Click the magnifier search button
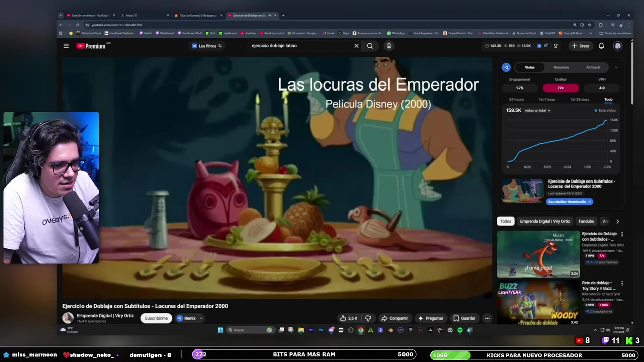 click(370, 46)
